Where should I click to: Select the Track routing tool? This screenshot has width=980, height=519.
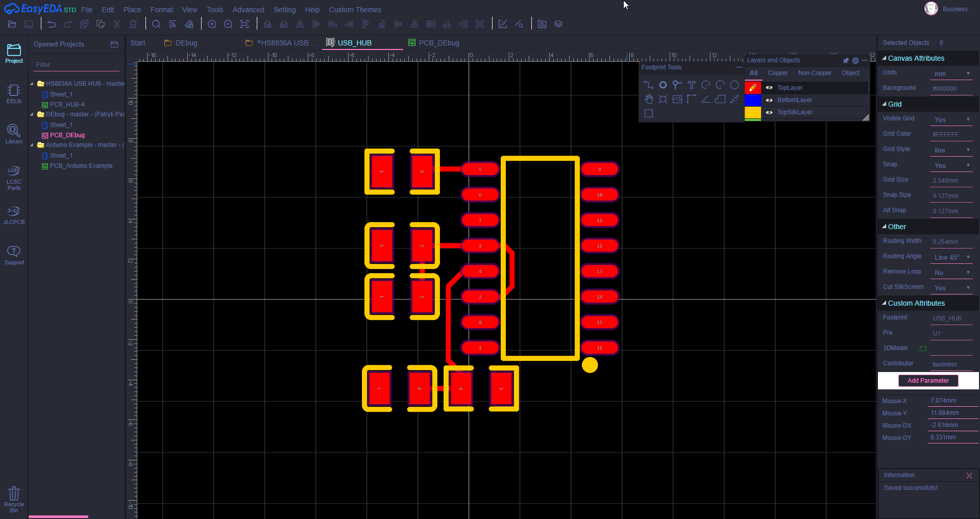pyautogui.click(x=648, y=85)
